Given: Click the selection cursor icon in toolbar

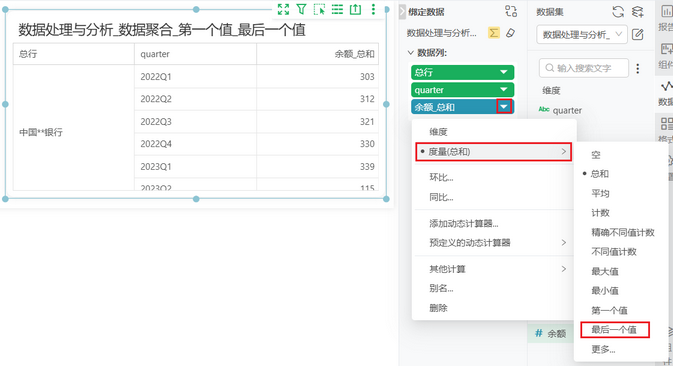Looking at the screenshot, I should pos(319,9).
